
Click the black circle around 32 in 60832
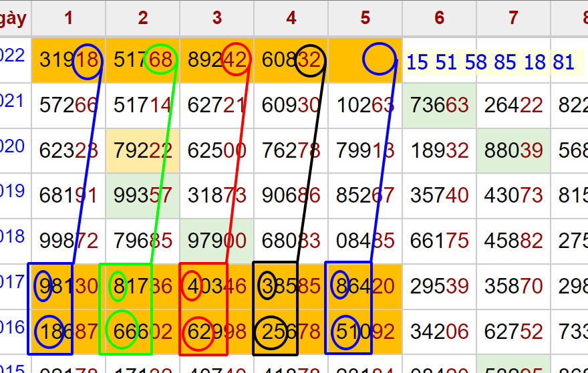[310, 61]
